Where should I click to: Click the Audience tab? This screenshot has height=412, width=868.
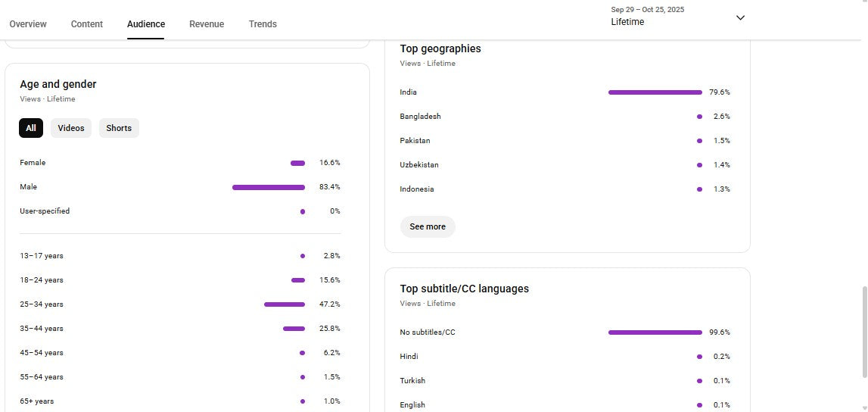pyautogui.click(x=146, y=24)
